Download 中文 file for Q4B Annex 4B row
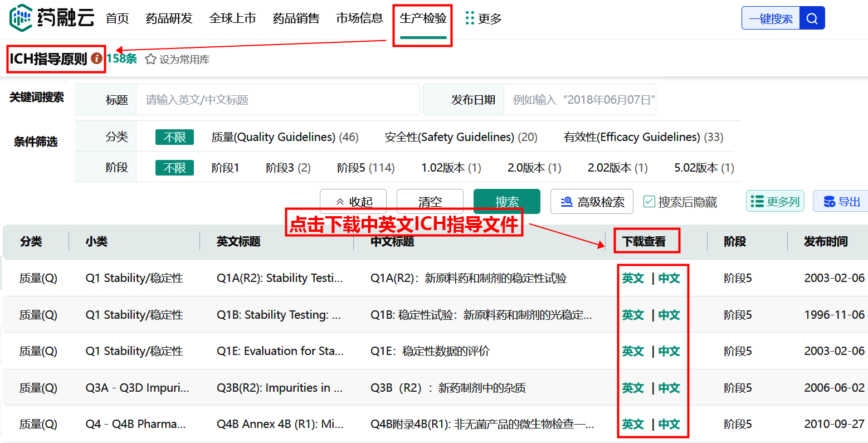The height and width of the screenshot is (443, 868). 669,424
